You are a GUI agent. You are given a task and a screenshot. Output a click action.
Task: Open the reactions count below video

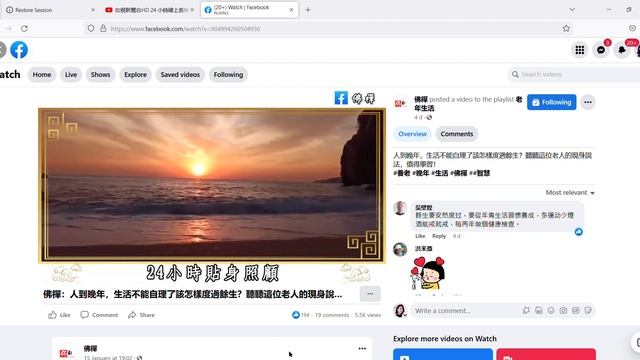click(x=301, y=315)
